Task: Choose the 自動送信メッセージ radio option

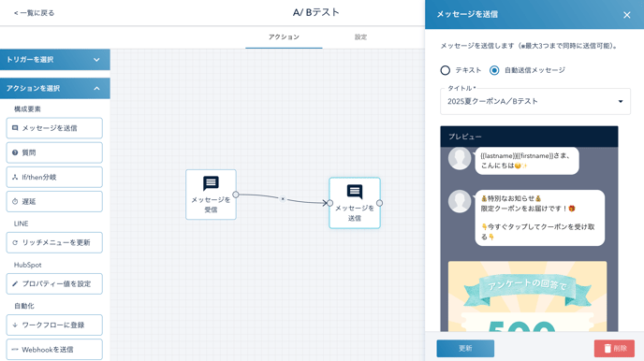Action: 494,70
